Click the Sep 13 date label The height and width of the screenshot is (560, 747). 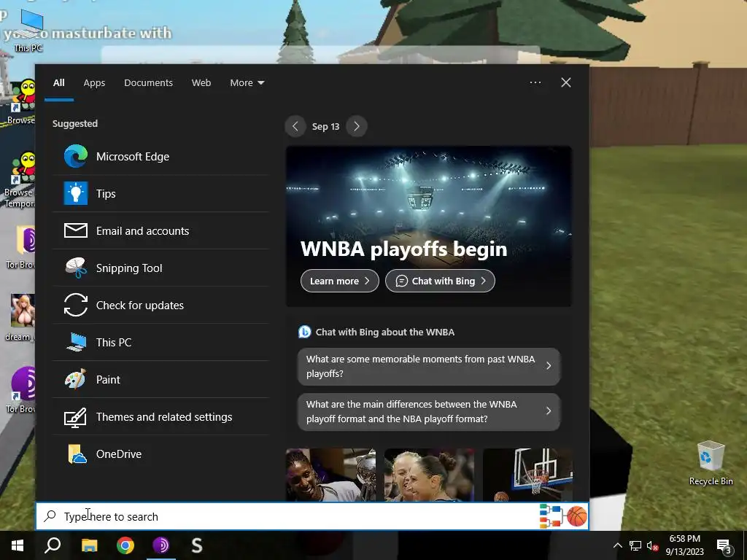pyautogui.click(x=326, y=126)
